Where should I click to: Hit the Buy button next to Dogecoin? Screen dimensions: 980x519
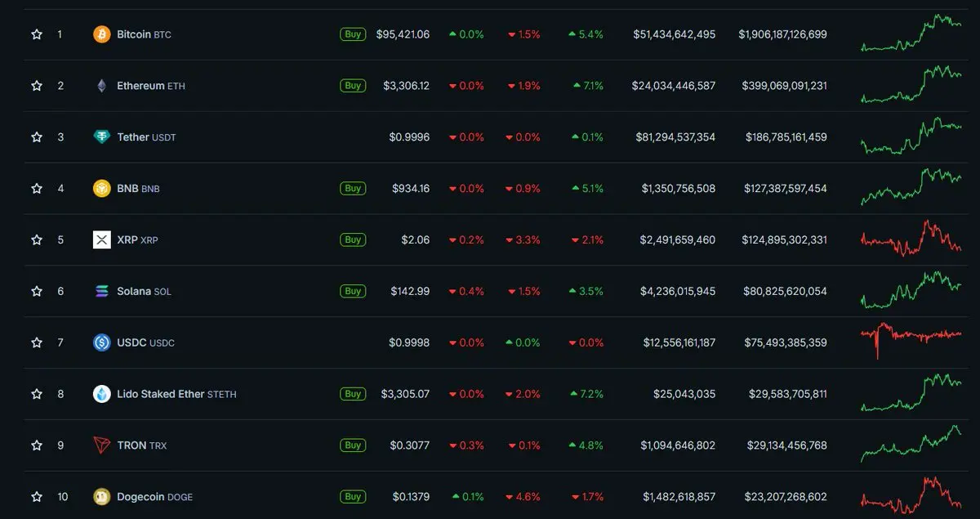pyautogui.click(x=353, y=496)
